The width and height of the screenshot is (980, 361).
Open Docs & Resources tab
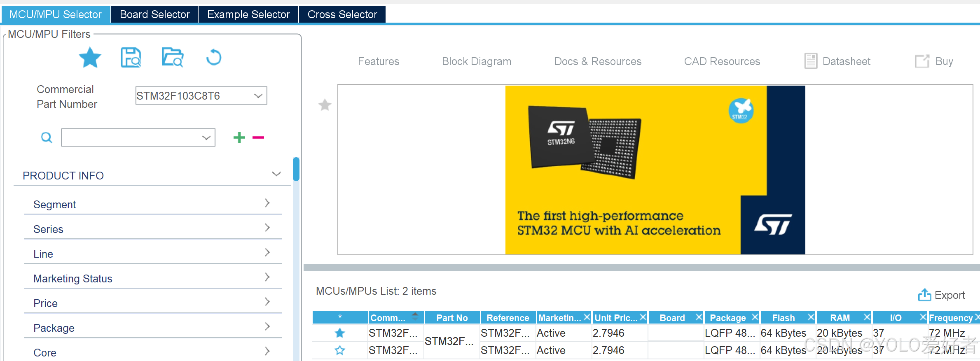point(598,61)
